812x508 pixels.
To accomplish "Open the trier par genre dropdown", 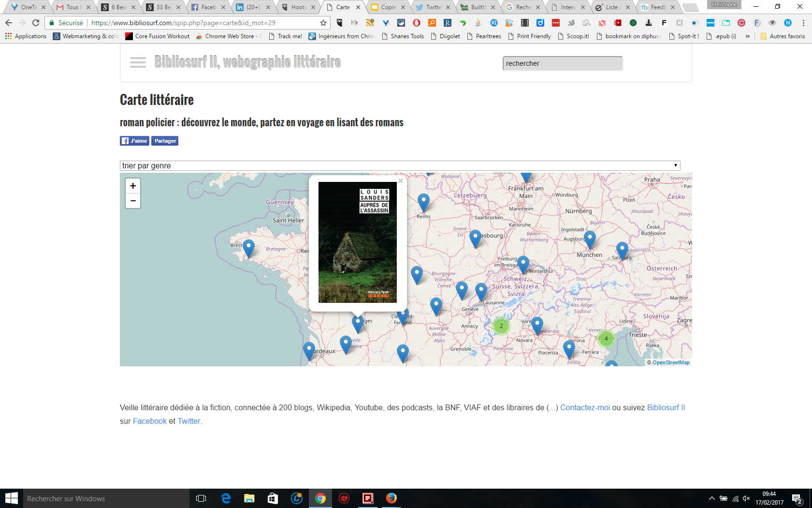I will 400,165.
